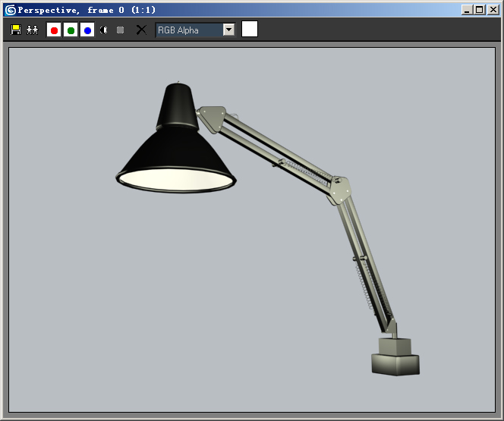Screen dimensions: 504x421
Task: Clone the virtual frame buffer window
Action: pyautogui.click(x=32, y=30)
